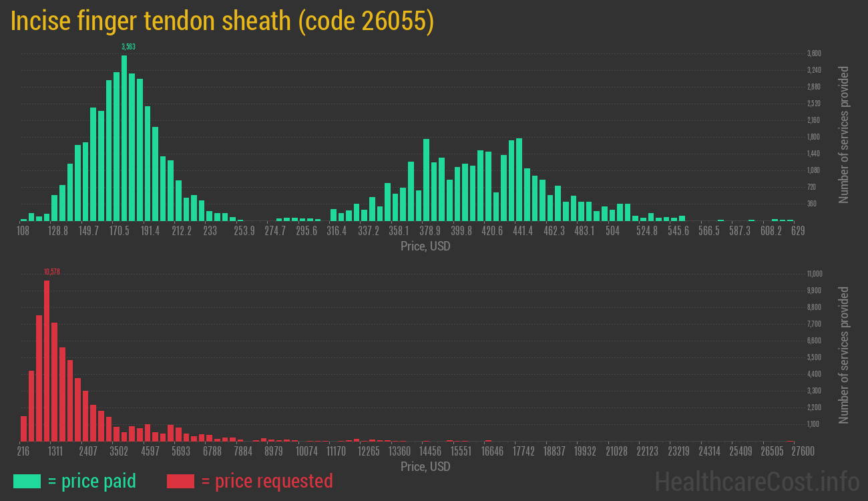The image size is (868, 501).
Task: Click the x-axis tick label '253.9'
Action: pyautogui.click(x=244, y=231)
